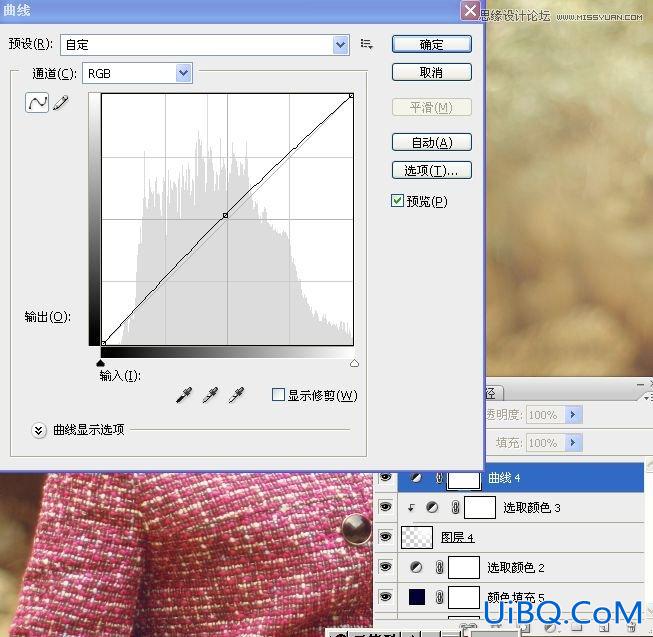Screen dimensions: 653x637
Task: Click link chain icon on 颜色填充 5 layer
Action: [x=439, y=597]
